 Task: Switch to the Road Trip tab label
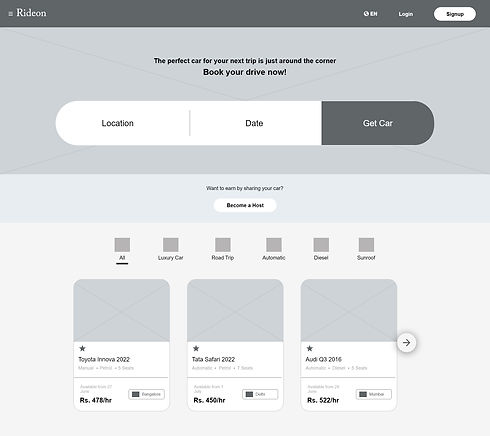tap(223, 258)
